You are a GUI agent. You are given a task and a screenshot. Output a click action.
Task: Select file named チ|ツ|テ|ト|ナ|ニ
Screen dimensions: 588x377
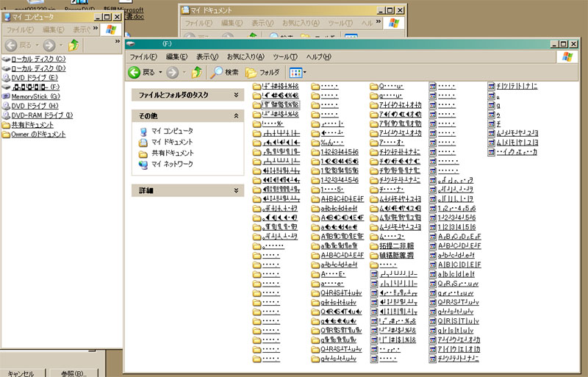coord(517,86)
